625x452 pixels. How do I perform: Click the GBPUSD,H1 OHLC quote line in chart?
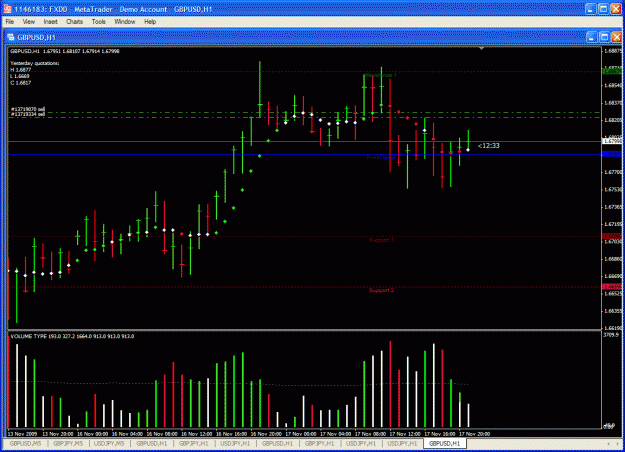click(x=65, y=51)
